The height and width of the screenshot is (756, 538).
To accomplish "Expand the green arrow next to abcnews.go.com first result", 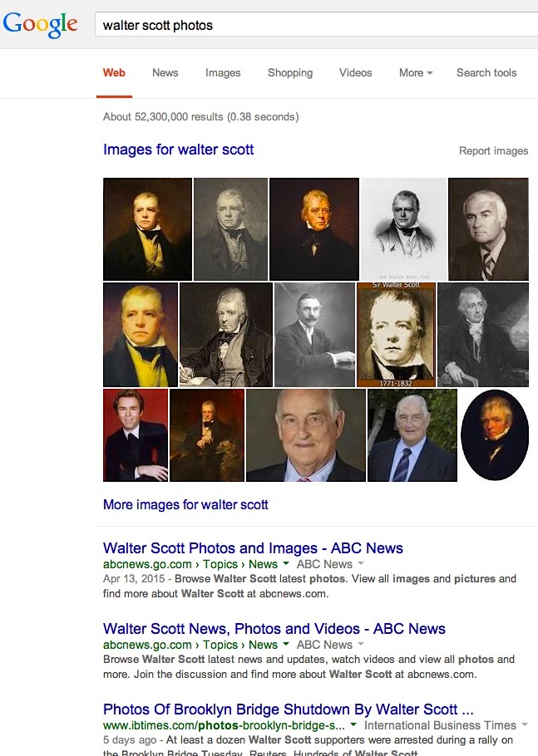I will point(286,563).
